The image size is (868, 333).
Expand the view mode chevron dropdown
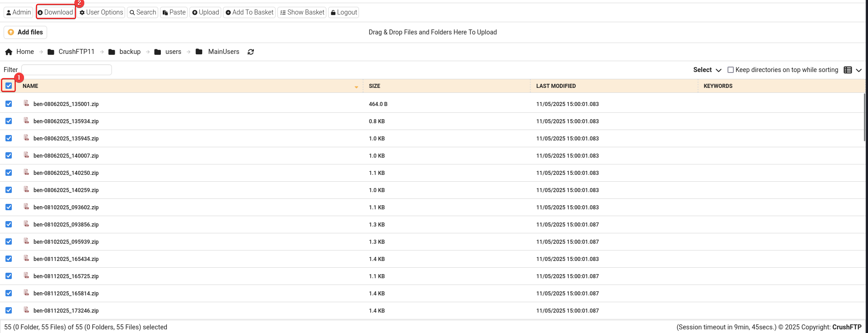[x=858, y=70]
